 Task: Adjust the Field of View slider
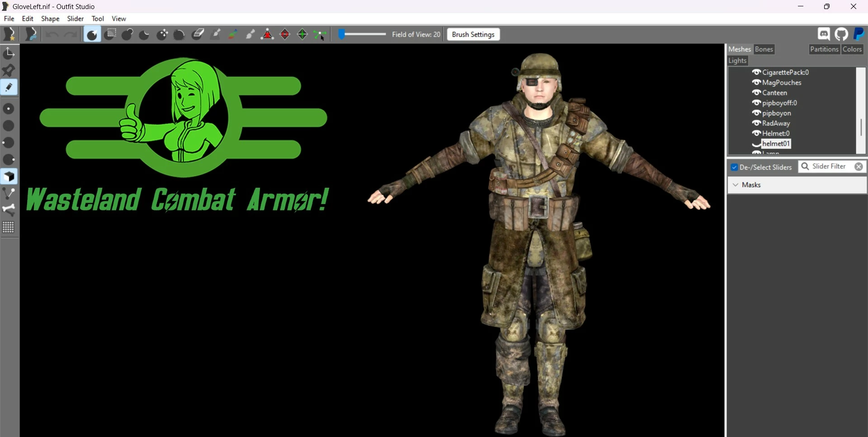pyautogui.click(x=362, y=34)
